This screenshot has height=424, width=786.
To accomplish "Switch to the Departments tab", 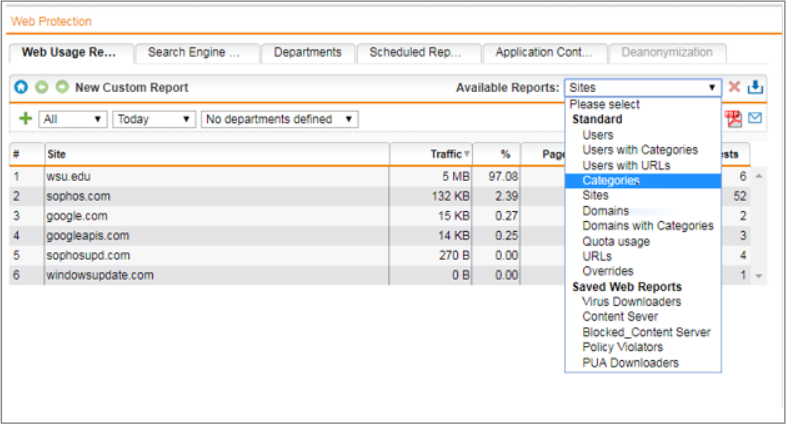I will coord(307,53).
